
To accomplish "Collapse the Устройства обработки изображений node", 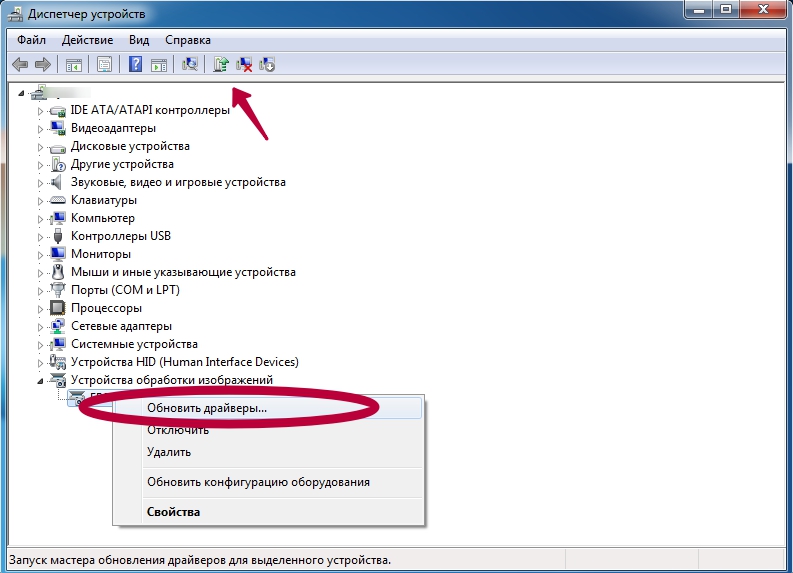I will tap(41, 380).
